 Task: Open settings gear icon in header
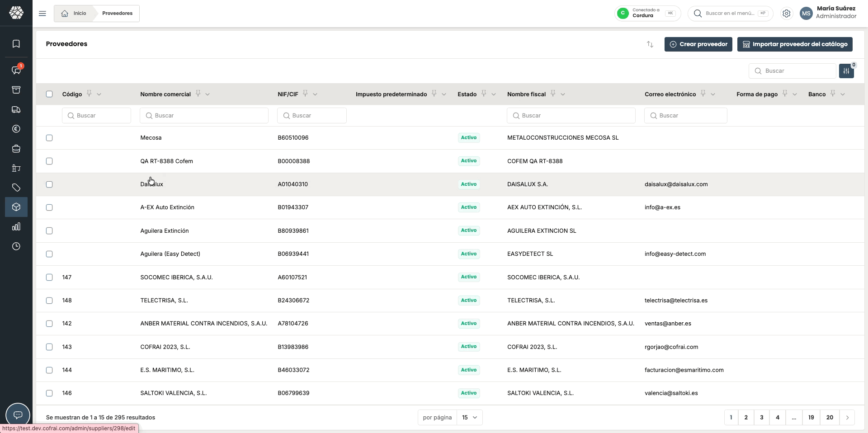point(787,14)
